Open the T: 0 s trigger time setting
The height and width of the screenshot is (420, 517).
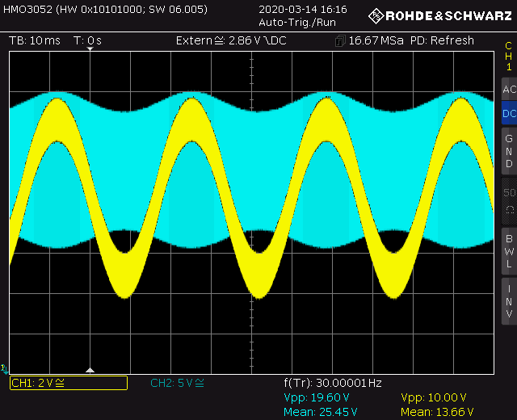87,40
